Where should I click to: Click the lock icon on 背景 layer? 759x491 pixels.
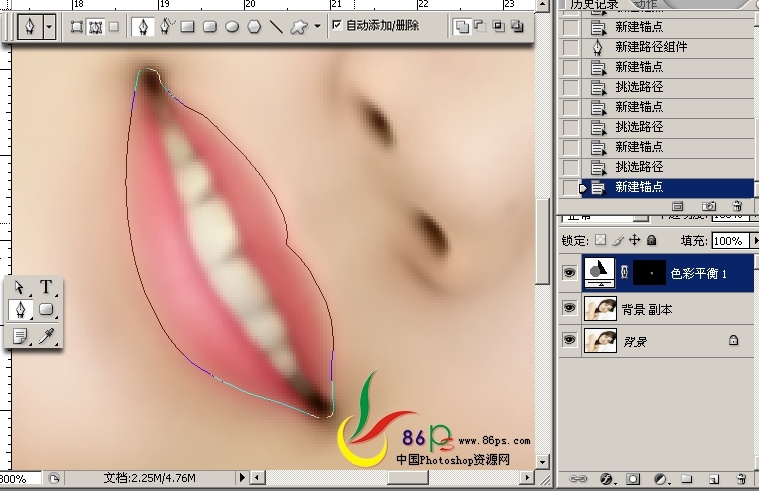(x=733, y=340)
